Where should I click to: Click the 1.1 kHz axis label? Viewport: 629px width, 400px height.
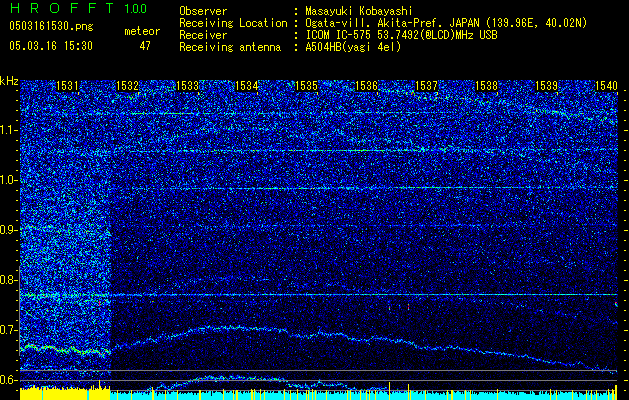(8, 130)
